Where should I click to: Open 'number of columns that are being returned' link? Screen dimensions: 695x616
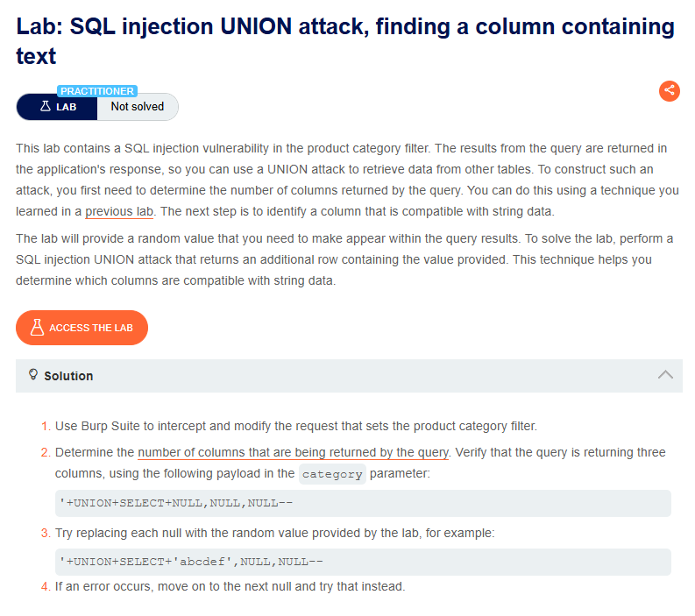click(293, 452)
